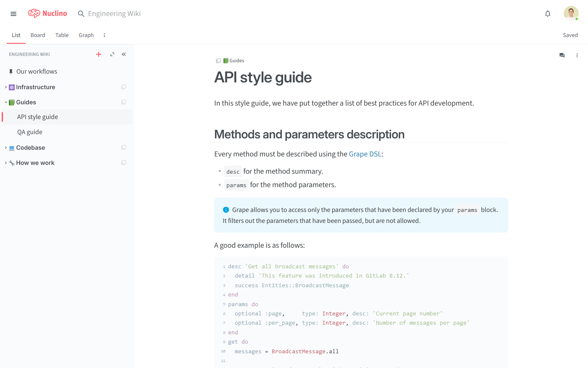The image size is (588, 368).
Task: Switch to the Graph view tab
Action: point(86,35)
